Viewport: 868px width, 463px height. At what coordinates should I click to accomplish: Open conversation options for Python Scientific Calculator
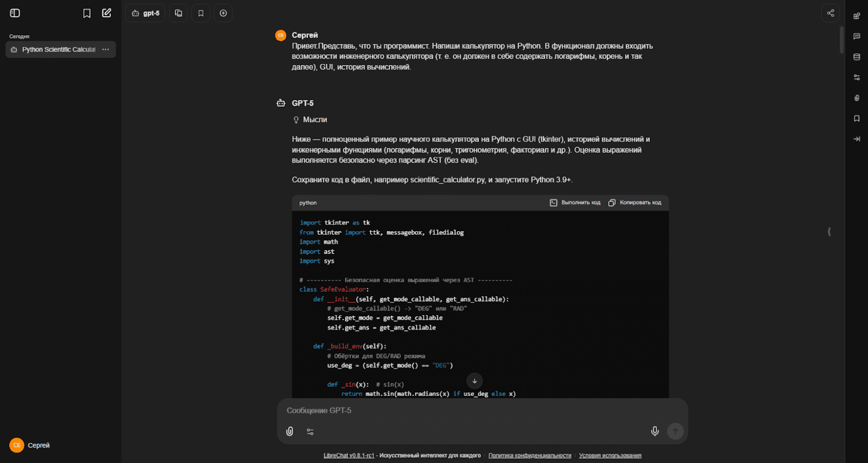point(106,49)
